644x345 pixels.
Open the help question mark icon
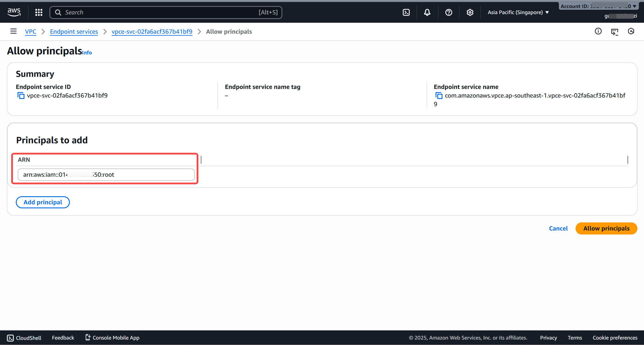(448, 12)
